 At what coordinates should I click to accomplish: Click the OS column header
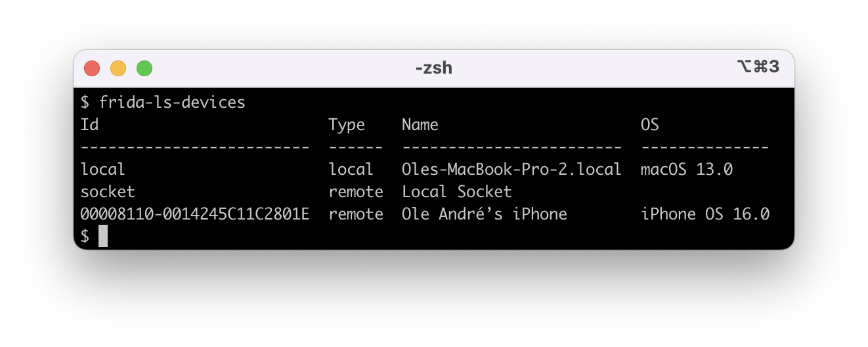pyautogui.click(x=650, y=125)
